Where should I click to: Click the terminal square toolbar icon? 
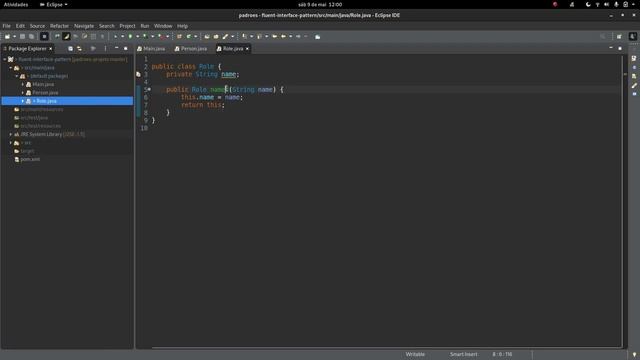click(x=44, y=37)
